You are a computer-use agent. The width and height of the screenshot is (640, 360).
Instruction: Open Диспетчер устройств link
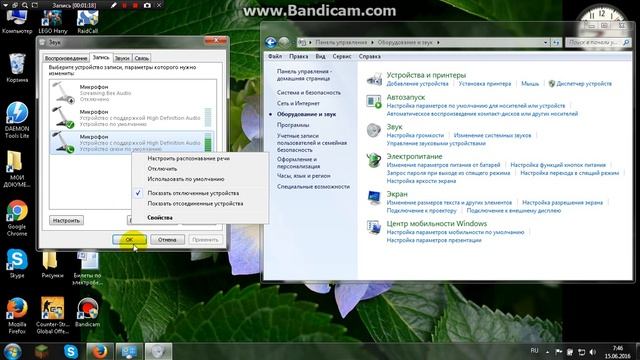click(x=584, y=84)
